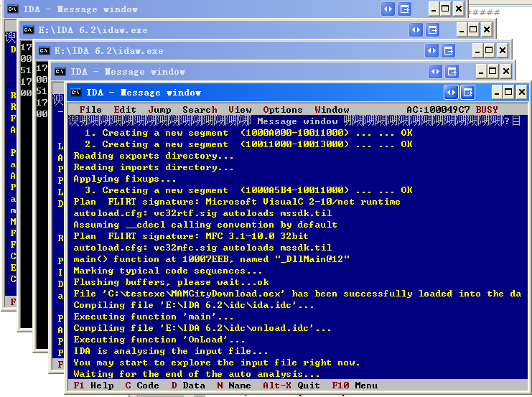Click the '_DllMain@12' main function line

[211, 259]
